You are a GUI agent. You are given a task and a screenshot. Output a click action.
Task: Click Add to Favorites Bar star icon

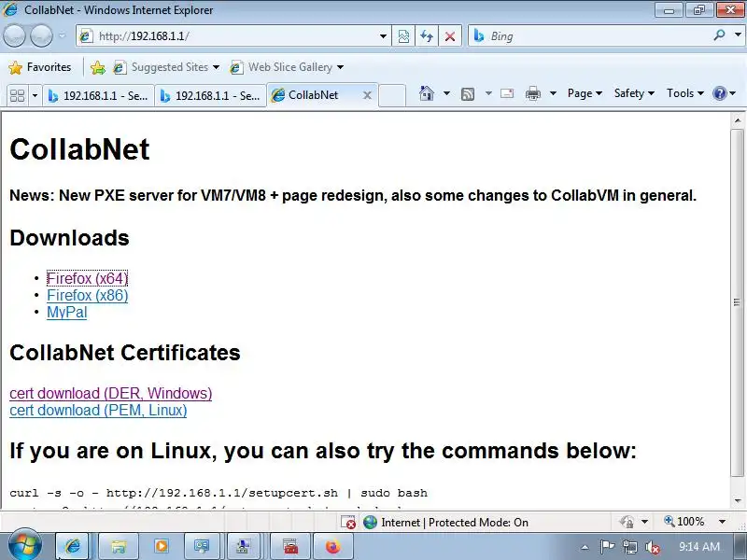point(98,67)
